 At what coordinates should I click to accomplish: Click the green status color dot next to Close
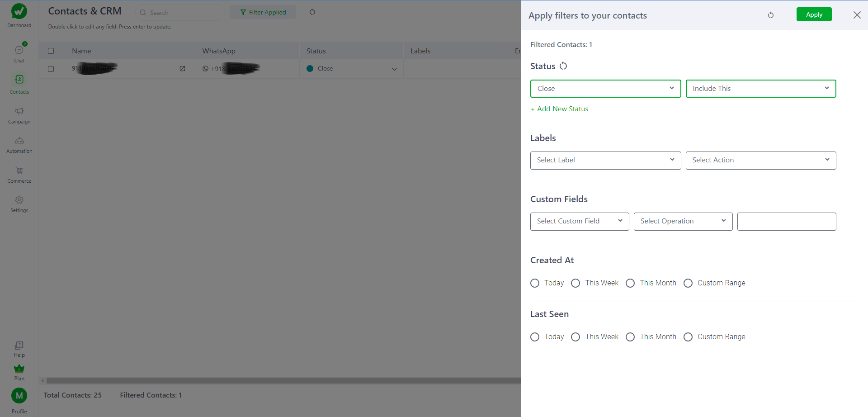(310, 68)
